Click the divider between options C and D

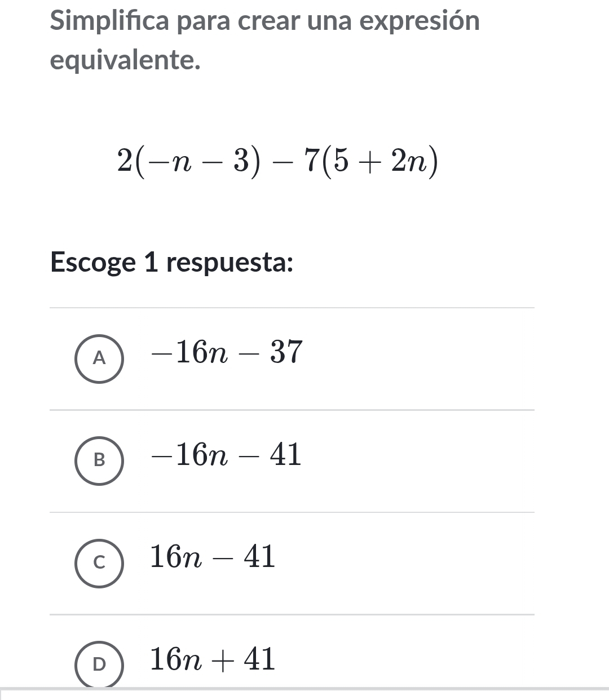[292, 615]
